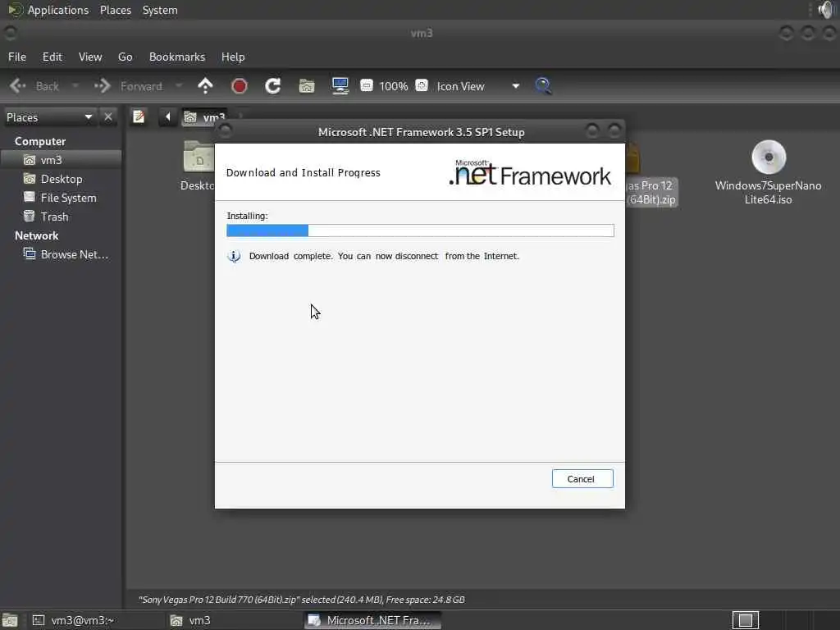Click the Microsoft .NET Framework 3.5 SP1 Setup title bar
The width and height of the screenshot is (840, 630).
tap(421, 132)
